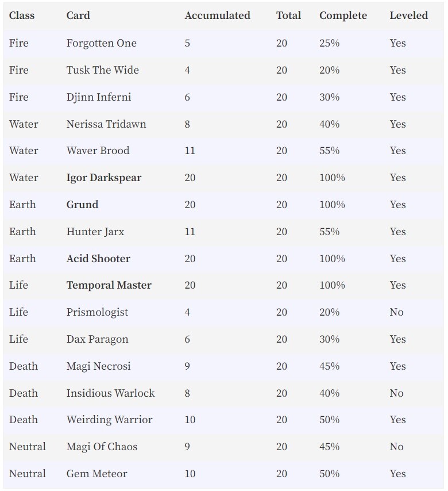The width and height of the screenshot is (448, 491).
Task: Select Insidious Warlock card name
Action: (110, 393)
